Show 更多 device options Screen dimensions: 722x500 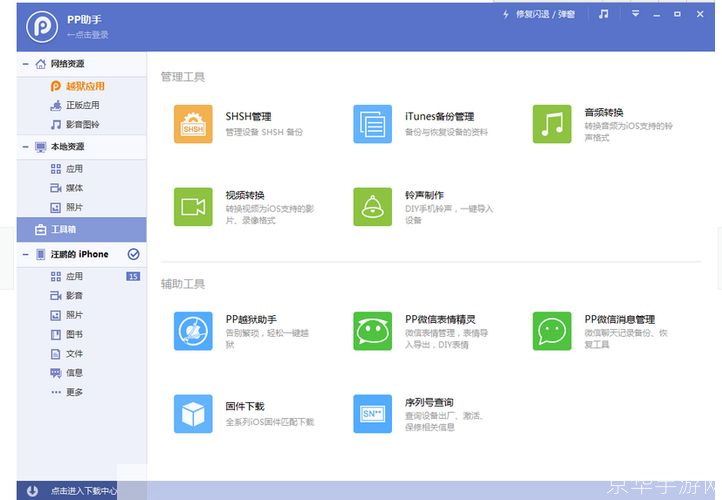tap(82, 392)
